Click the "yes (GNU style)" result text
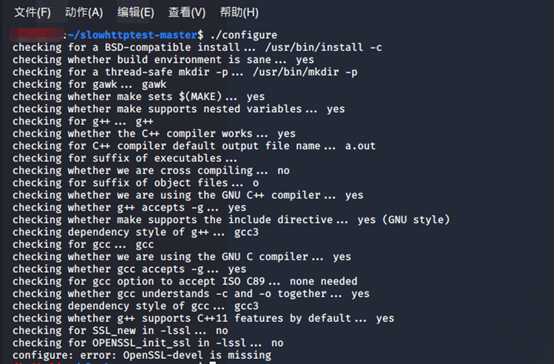This screenshot has width=554, height=364. [403, 220]
